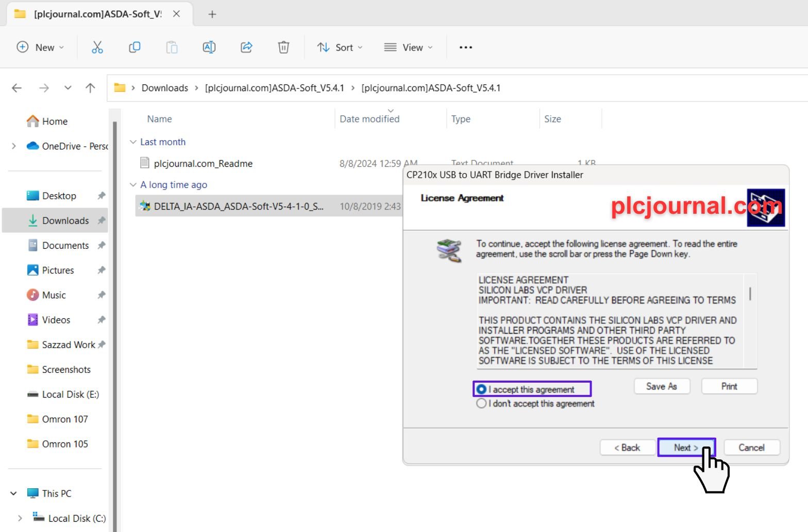Screen dimensions: 808x532
Task: Open Desktop in the sidebar
Action: (x=51, y=196)
